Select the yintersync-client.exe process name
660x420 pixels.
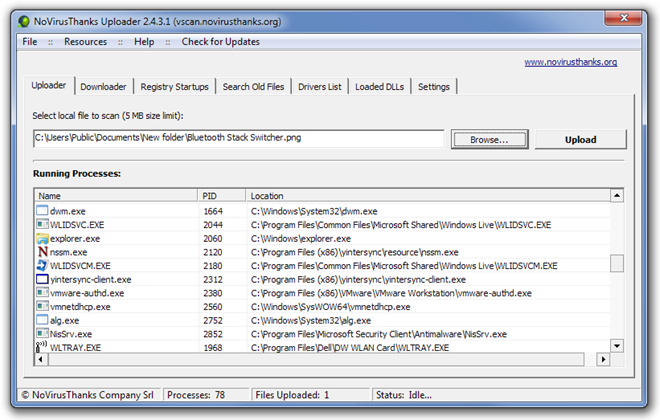[x=90, y=279]
